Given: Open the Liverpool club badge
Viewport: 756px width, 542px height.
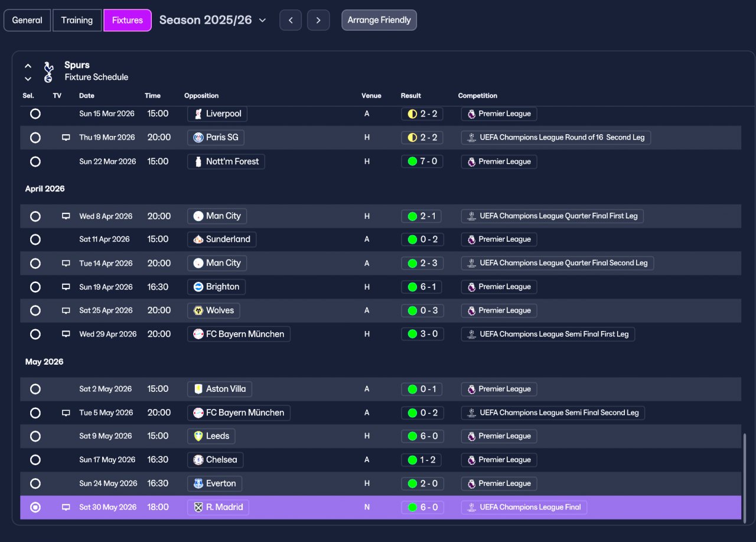Looking at the screenshot, I should (198, 113).
